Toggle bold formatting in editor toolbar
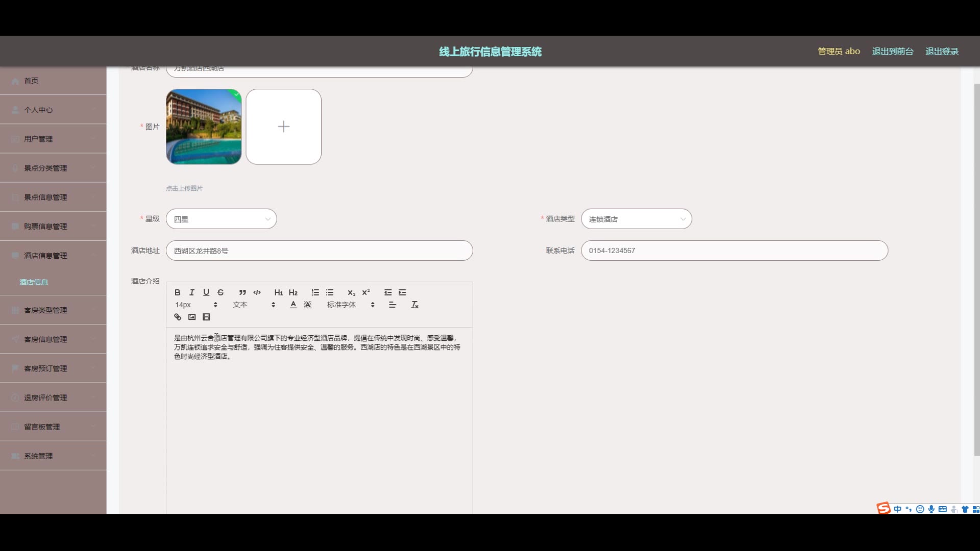This screenshot has height=551, width=980. [x=177, y=292]
